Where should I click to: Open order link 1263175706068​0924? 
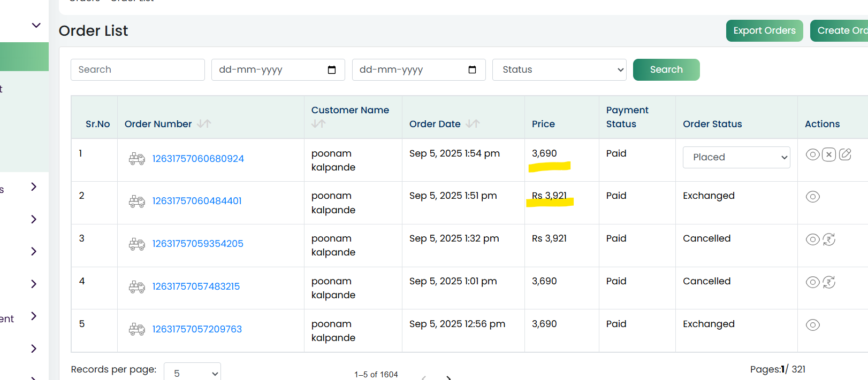tap(198, 159)
